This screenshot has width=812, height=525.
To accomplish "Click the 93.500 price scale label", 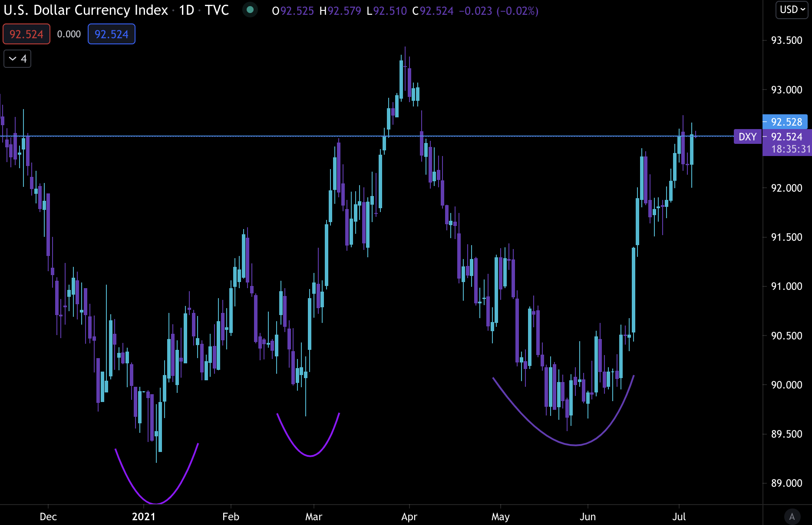I will coord(786,40).
